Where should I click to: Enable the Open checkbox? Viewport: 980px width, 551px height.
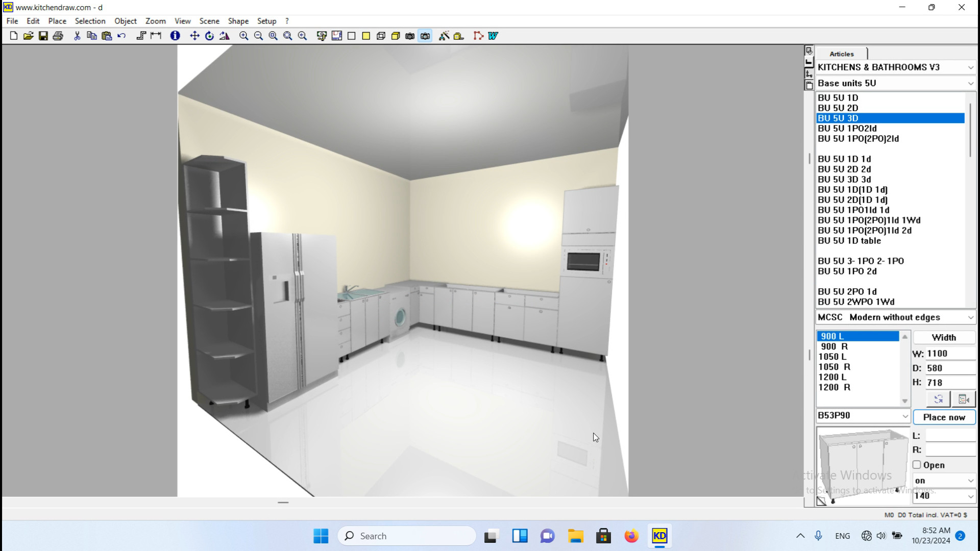pyautogui.click(x=917, y=465)
